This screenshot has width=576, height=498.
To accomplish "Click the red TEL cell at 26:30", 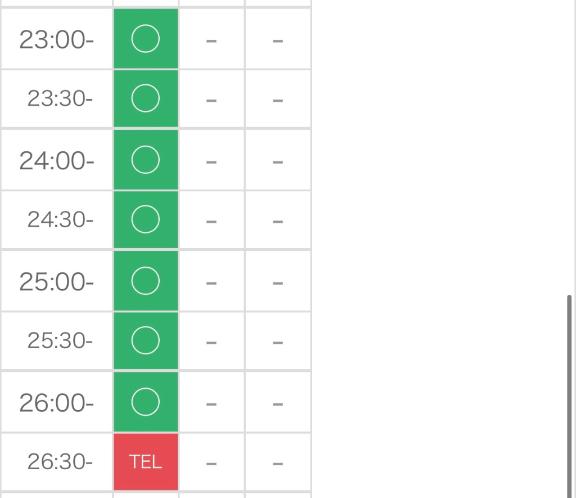I will pyautogui.click(x=146, y=462).
